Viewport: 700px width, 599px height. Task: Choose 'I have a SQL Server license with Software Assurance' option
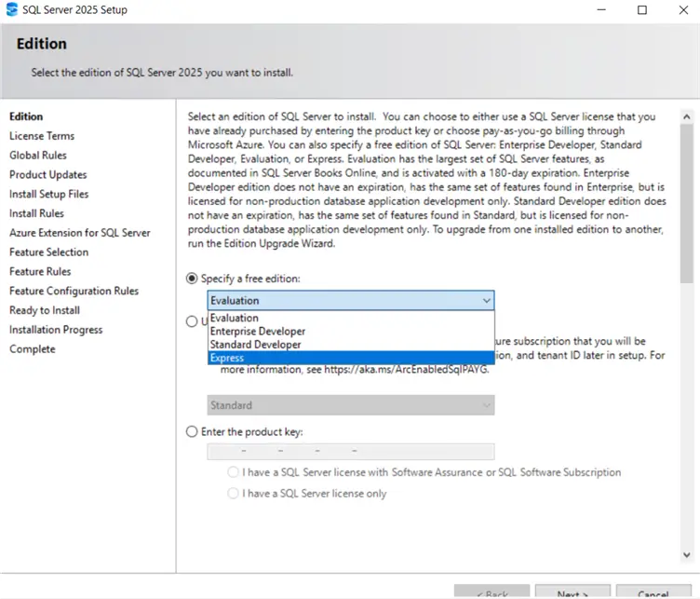click(x=233, y=472)
